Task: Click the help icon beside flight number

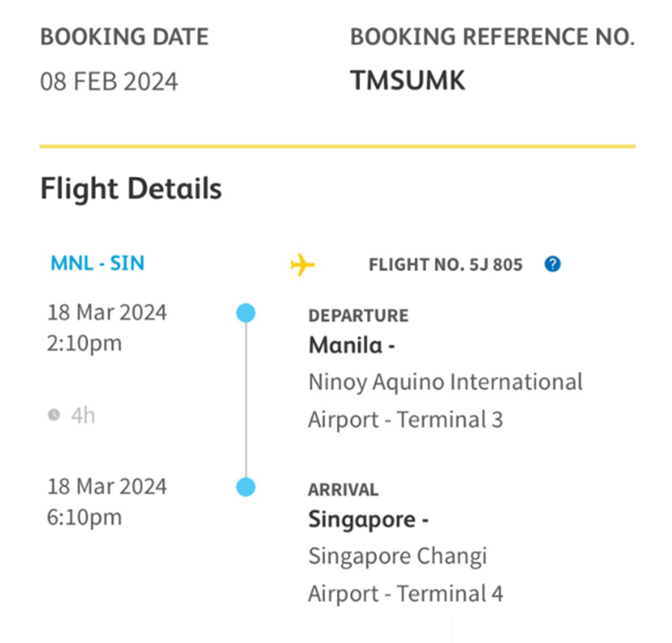Action: [552, 264]
